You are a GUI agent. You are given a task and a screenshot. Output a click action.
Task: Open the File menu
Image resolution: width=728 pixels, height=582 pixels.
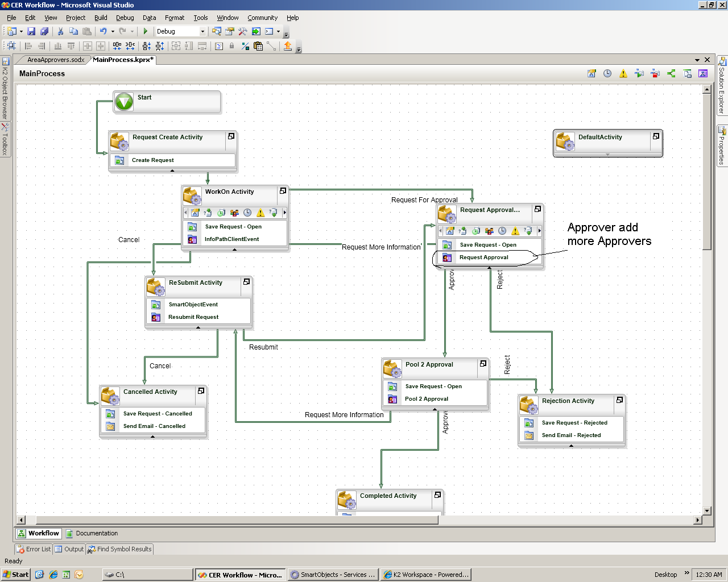(11, 18)
